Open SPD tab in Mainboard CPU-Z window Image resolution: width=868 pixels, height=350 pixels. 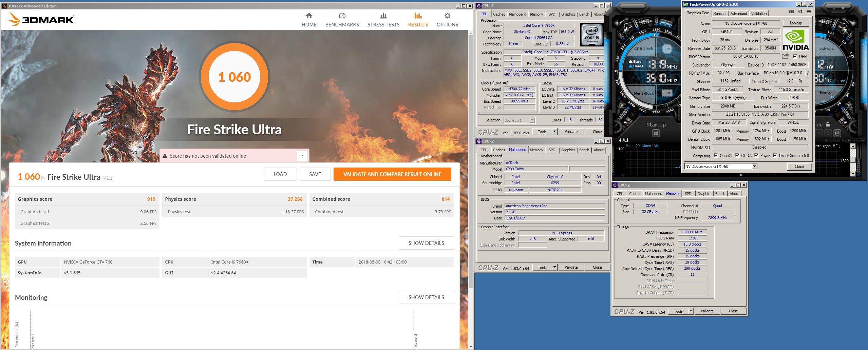552,150
